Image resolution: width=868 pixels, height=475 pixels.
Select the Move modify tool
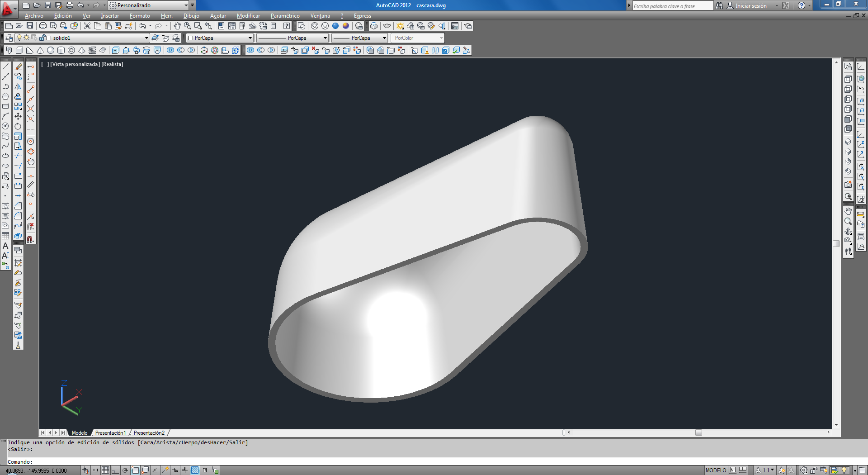[x=18, y=116]
